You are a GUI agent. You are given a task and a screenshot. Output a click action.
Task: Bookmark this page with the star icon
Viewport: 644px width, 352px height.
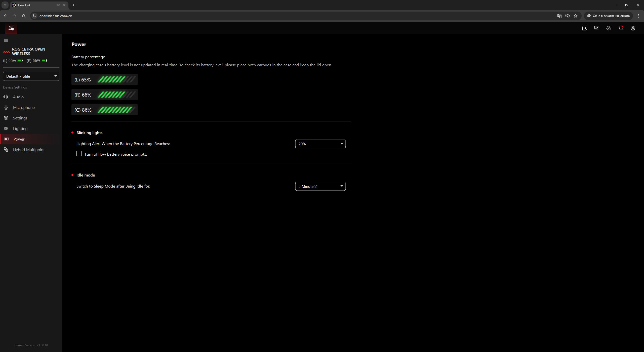pos(576,16)
